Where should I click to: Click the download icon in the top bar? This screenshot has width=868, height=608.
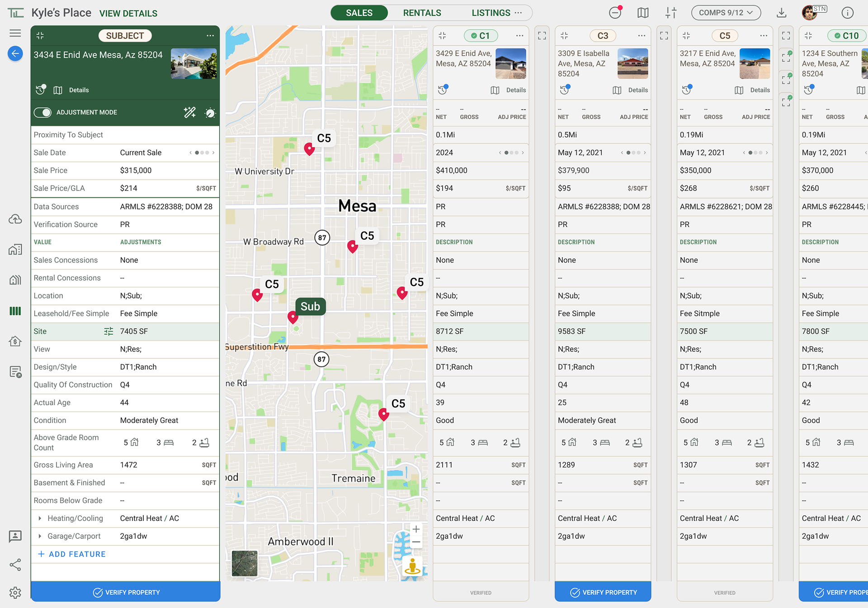(x=781, y=13)
